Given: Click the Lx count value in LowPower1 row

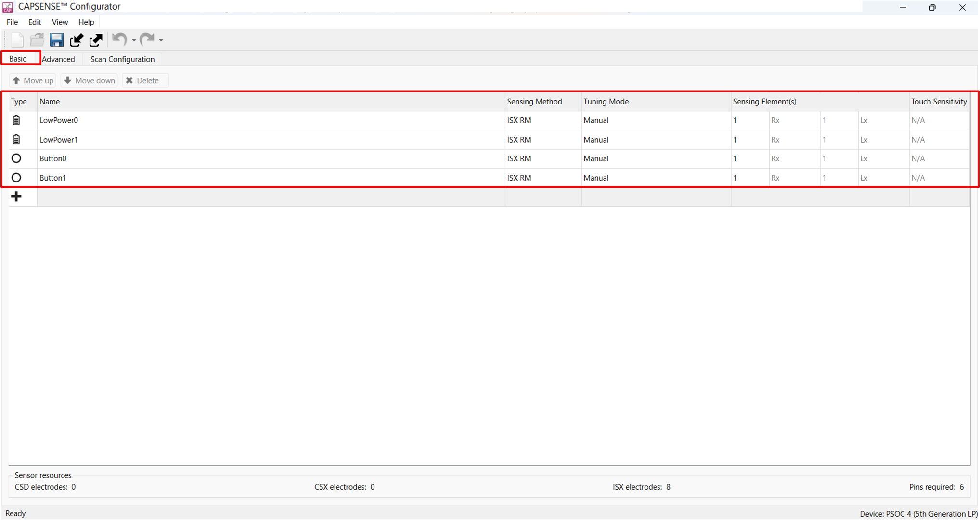Looking at the screenshot, I should [838, 140].
